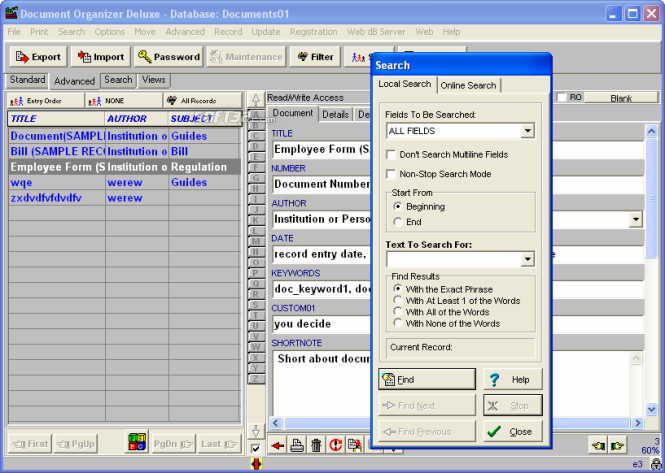Open the Password key tool
Viewport: 665px width, 473px height.
click(168, 57)
